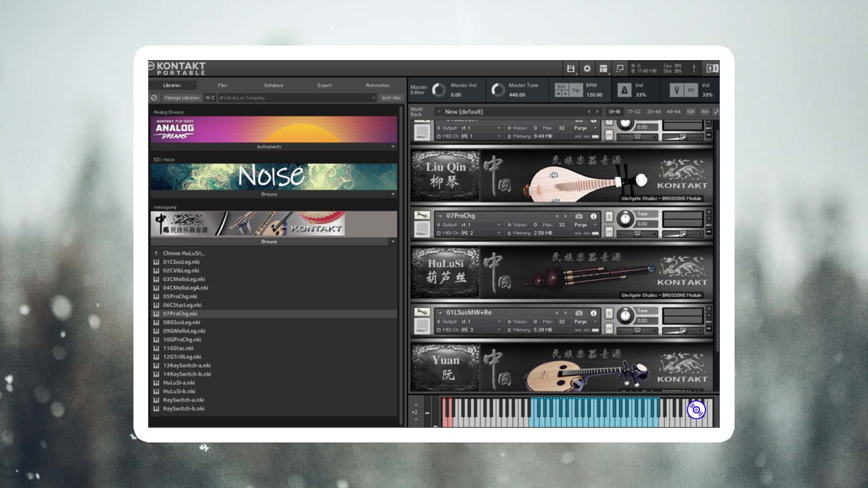Click snapshot camera icon on 07ProChg

tap(579, 216)
